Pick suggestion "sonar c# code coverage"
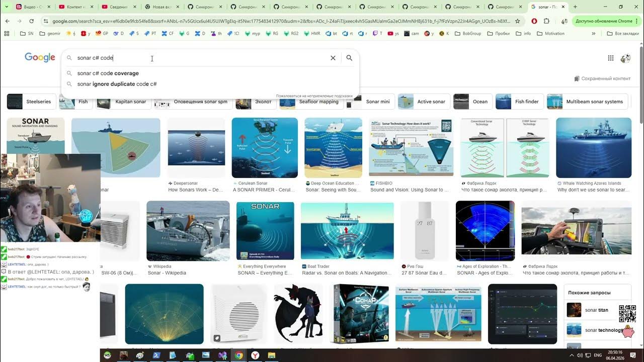The image size is (644, 362). [x=210, y=73]
